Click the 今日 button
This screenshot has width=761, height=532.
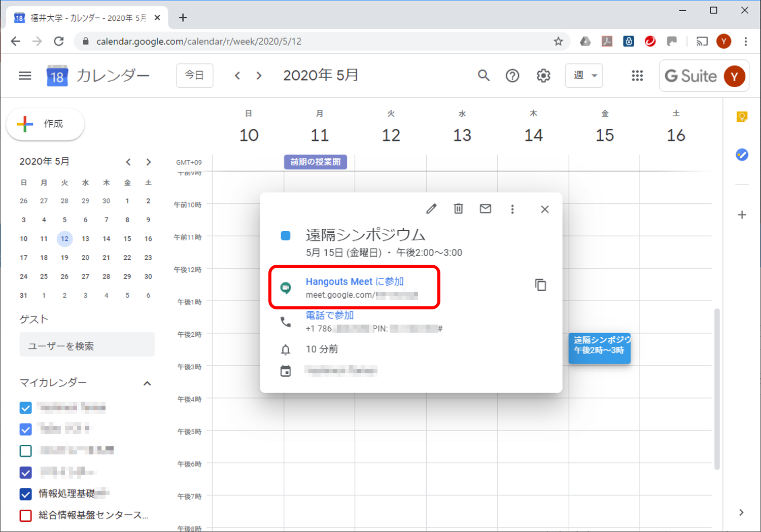(x=195, y=76)
